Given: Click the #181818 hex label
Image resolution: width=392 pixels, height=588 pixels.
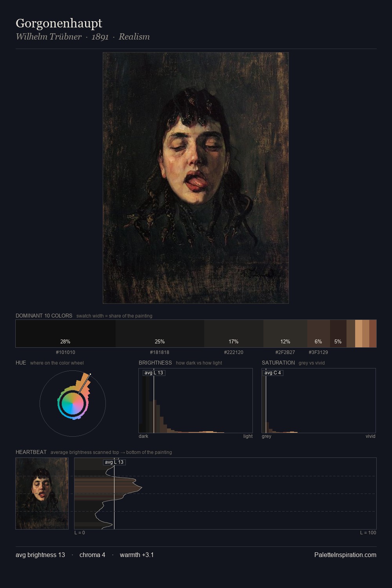Looking at the screenshot, I should point(160,352).
